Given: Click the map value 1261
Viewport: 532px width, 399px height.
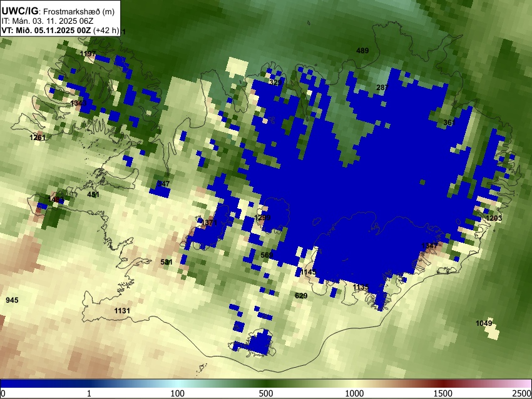Looking at the screenshot, I should click(38, 138).
